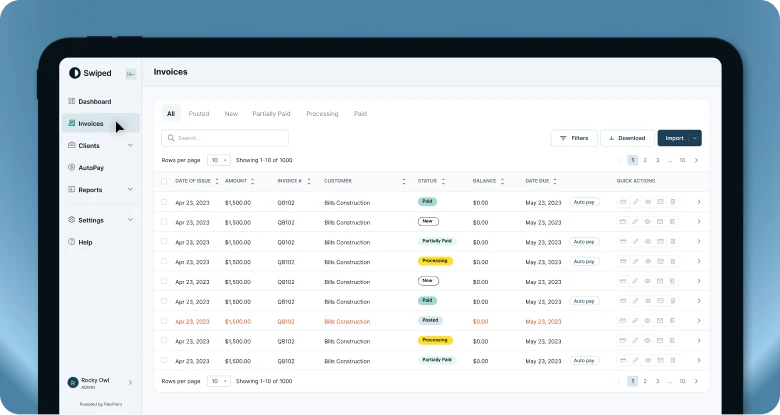
Task: Check the last invoice row checkbox
Action: click(x=164, y=360)
